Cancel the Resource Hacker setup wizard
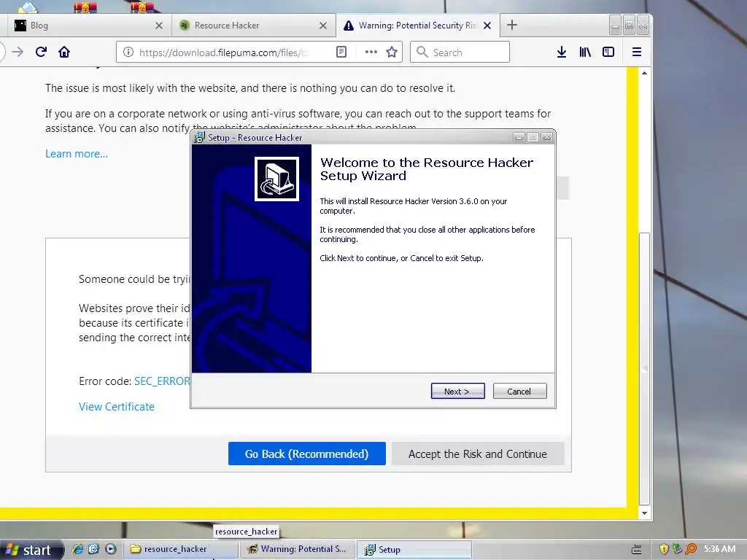This screenshot has height=560, width=747. 519,391
